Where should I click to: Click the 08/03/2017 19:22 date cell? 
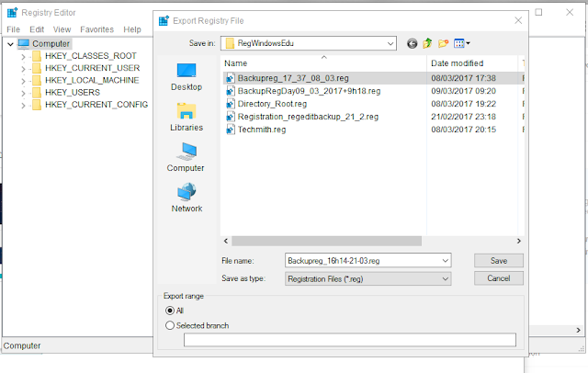(x=463, y=104)
